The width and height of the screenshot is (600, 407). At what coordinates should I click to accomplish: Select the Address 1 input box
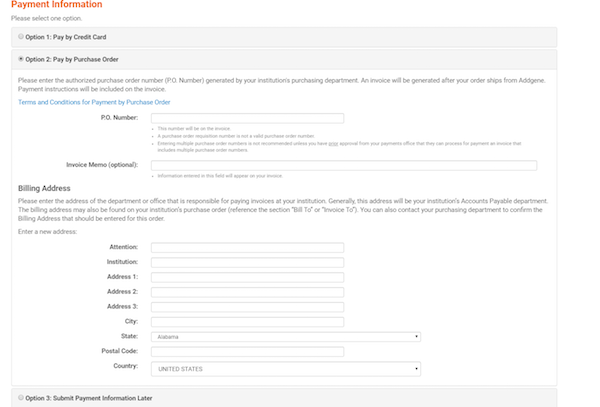pos(248,277)
